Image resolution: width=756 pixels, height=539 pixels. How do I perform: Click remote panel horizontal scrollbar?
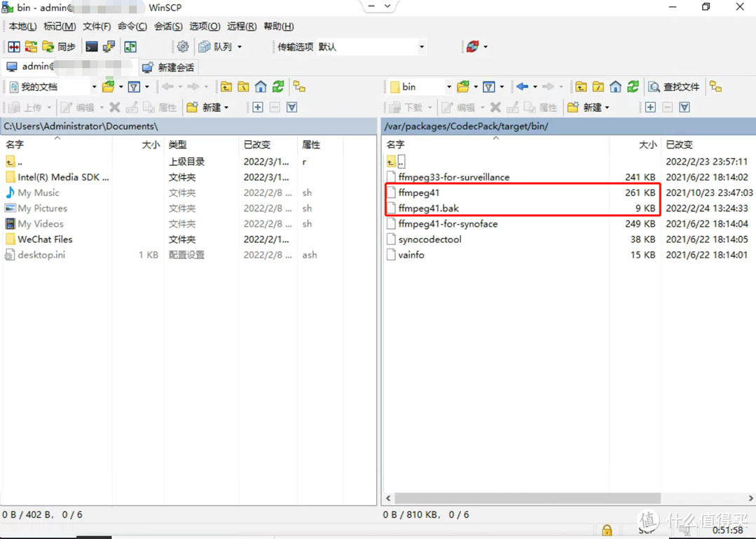[x=528, y=498]
